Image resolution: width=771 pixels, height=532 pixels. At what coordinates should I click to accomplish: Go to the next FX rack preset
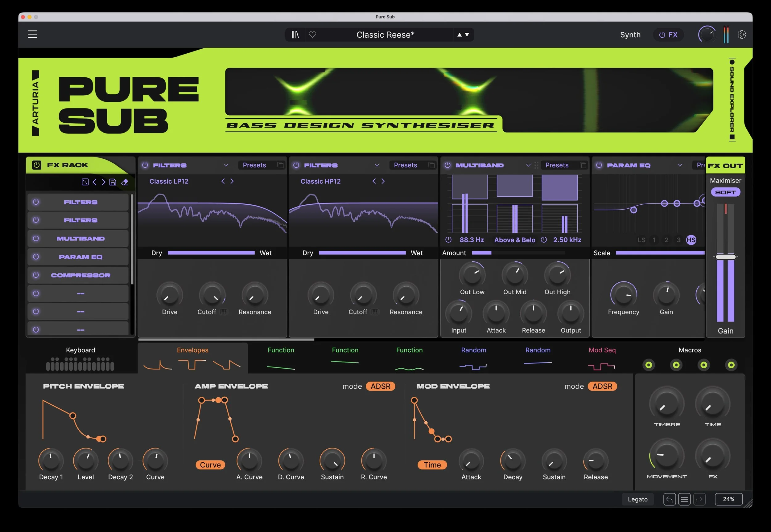pos(103,182)
